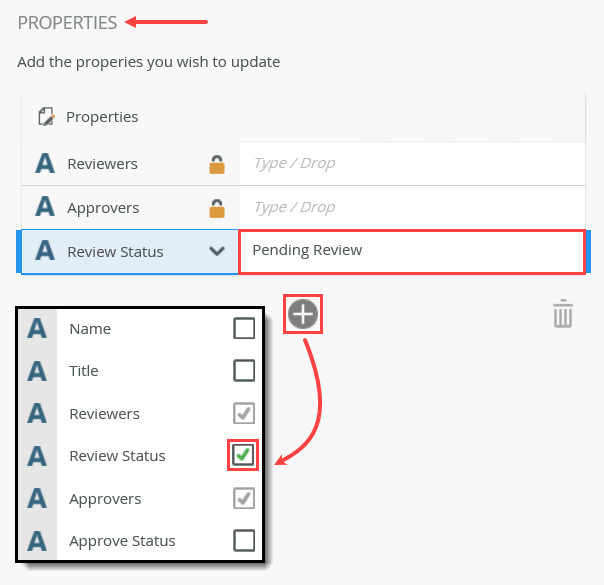Click the text-type icon next to Name

tap(38, 329)
